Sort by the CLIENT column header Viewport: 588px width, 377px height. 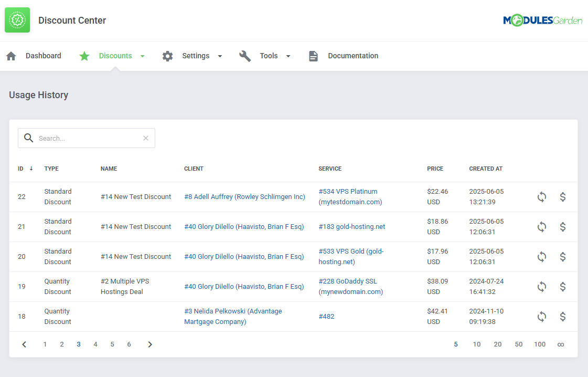pos(194,169)
